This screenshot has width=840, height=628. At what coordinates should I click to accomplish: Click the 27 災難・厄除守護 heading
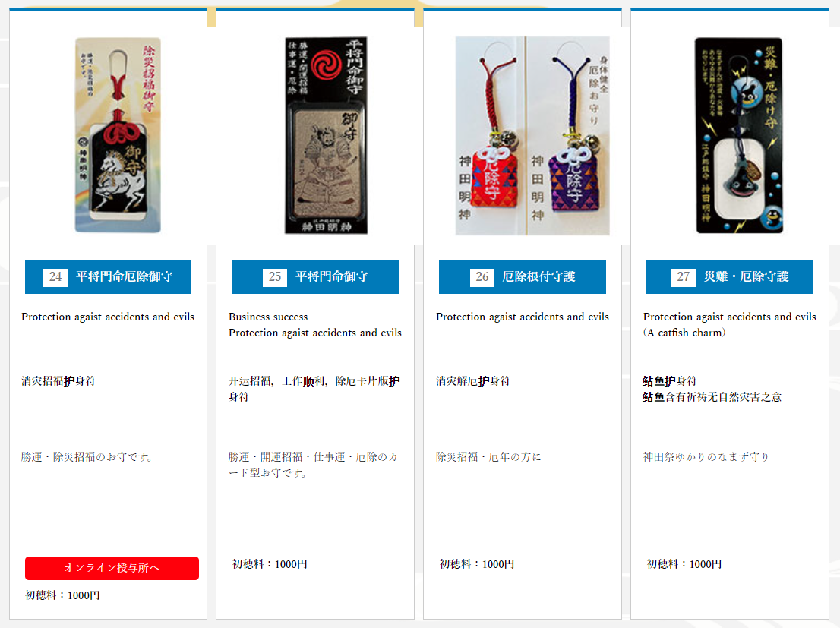pos(730,277)
